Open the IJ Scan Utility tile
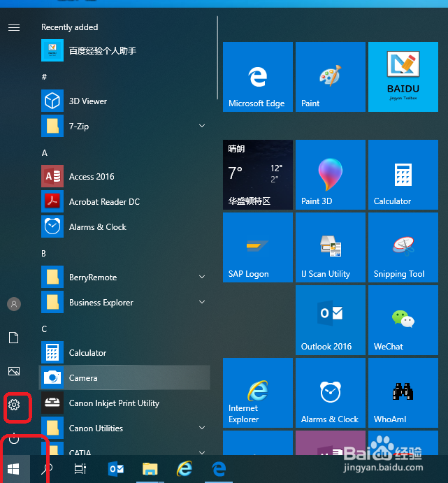 [331, 247]
